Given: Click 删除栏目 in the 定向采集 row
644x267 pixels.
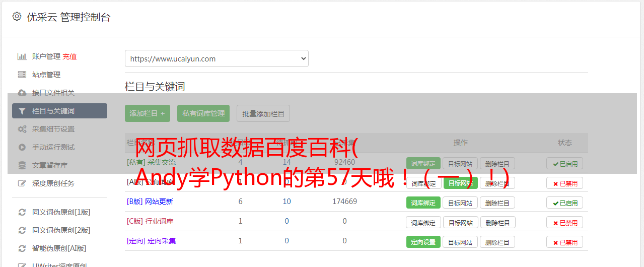Looking at the screenshot, I should [x=497, y=242].
